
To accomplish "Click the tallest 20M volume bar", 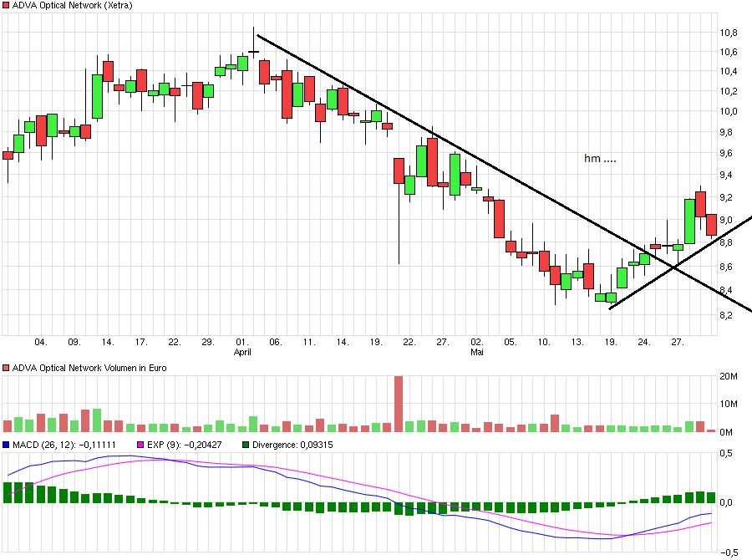I will pos(399,404).
